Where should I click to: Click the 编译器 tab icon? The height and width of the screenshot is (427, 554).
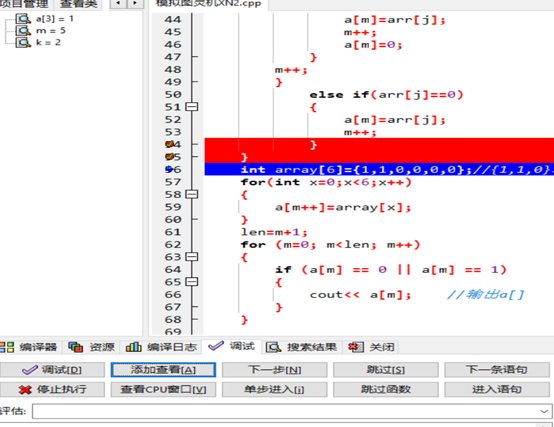(6, 347)
